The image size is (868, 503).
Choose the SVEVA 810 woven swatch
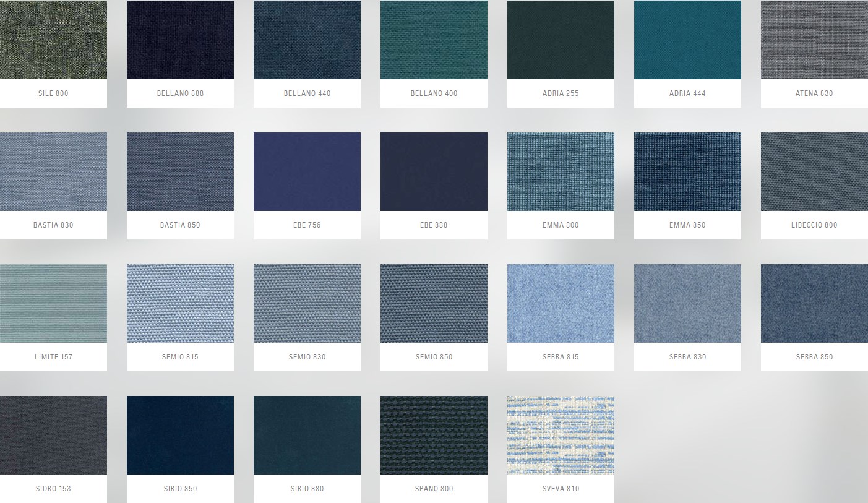[561, 435]
